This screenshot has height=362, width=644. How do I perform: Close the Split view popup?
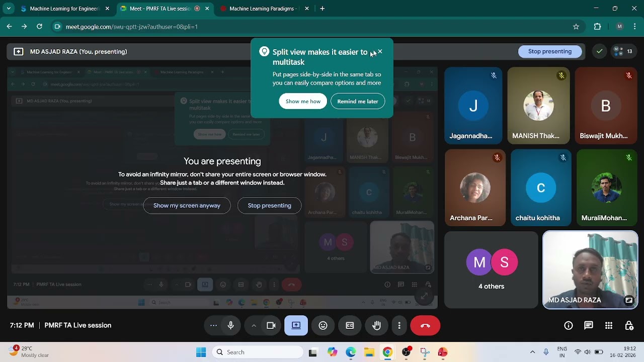[380, 51]
